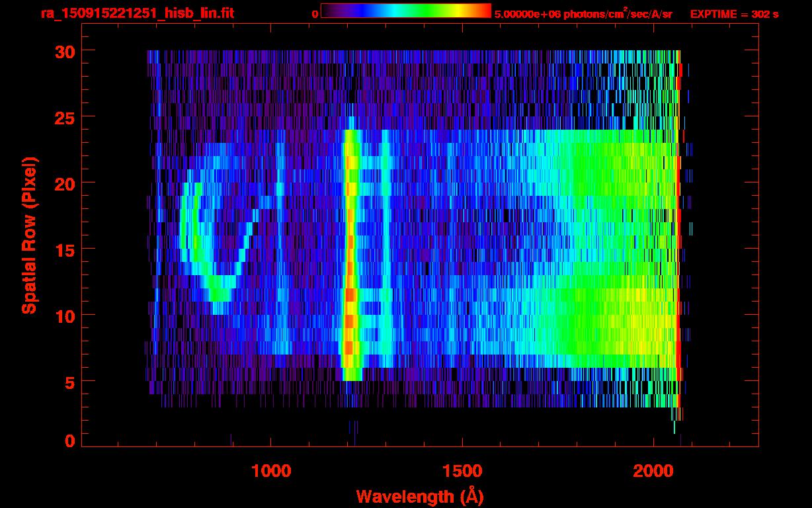Click the Spatial Row (Pixel) axis label

30,235
